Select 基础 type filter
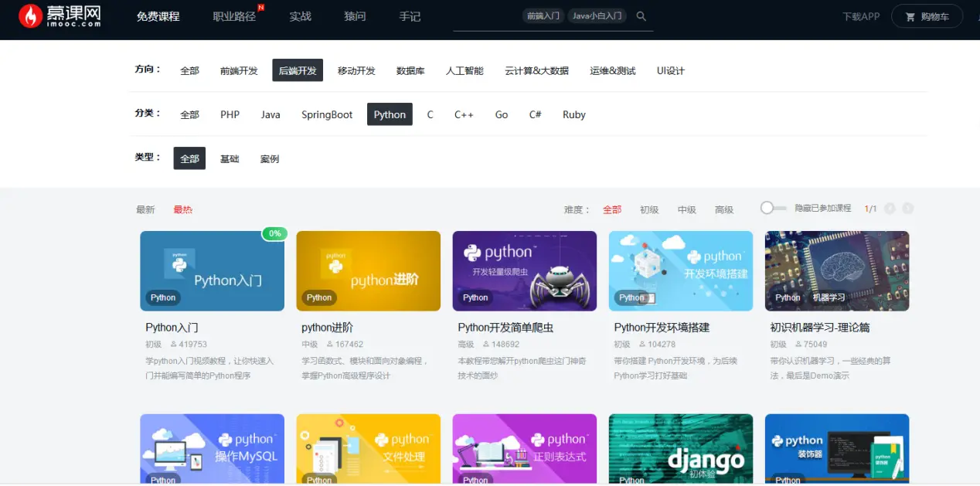 (230, 158)
